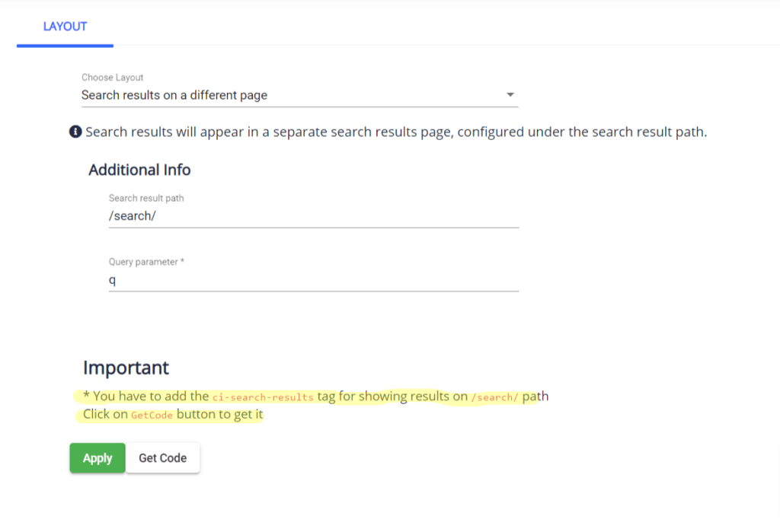The width and height of the screenshot is (780, 532).
Task: Select the '/search/' value in the path field
Action: tap(130, 215)
